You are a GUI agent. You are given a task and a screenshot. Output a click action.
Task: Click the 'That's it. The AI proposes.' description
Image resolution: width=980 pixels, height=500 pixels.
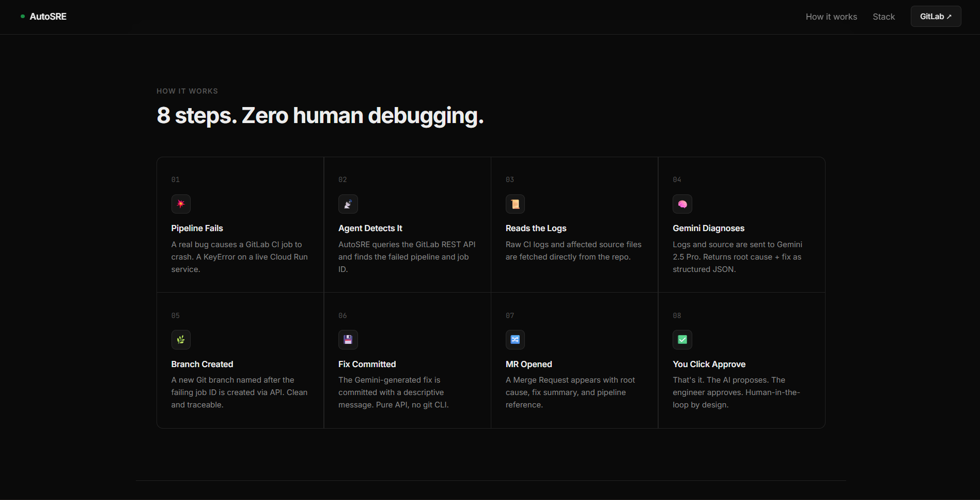click(x=736, y=392)
